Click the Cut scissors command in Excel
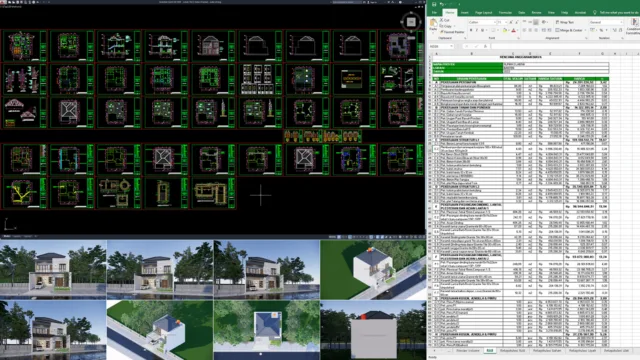Viewport: 640px width, 360px height. tap(444, 20)
